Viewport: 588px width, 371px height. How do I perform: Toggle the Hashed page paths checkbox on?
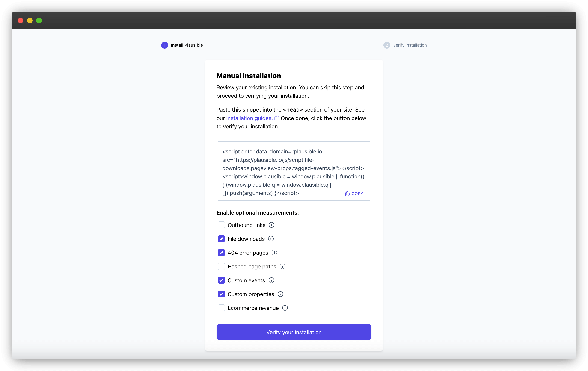coord(221,266)
